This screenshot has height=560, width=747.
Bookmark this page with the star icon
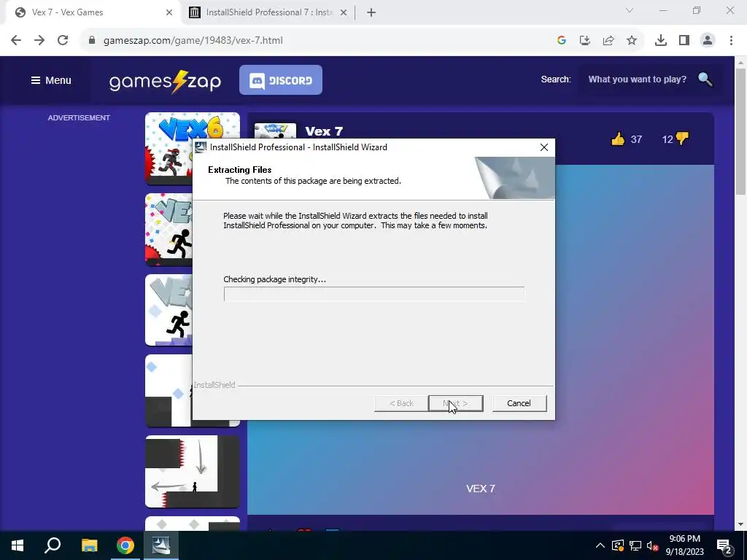632,41
